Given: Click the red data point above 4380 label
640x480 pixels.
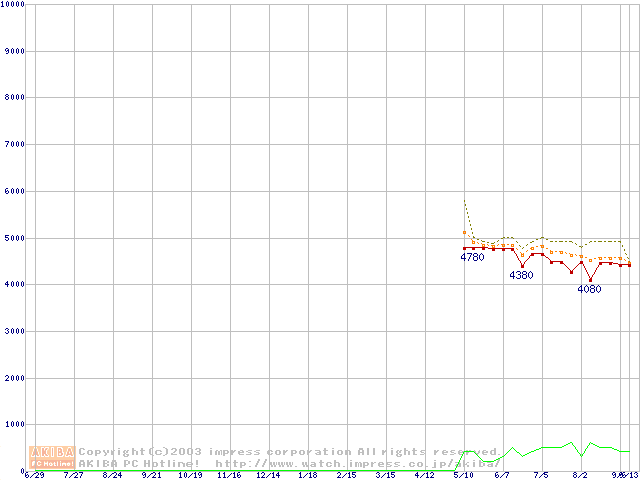Looking at the screenshot, I should 522,266.
